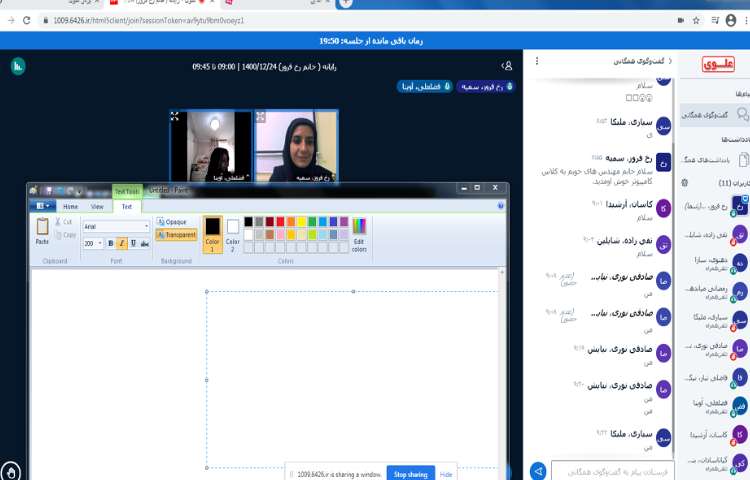Click the browser profile avatar icon
Viewport: 750px width, 480px height.
pyautogui.click(x=730, y=20)
